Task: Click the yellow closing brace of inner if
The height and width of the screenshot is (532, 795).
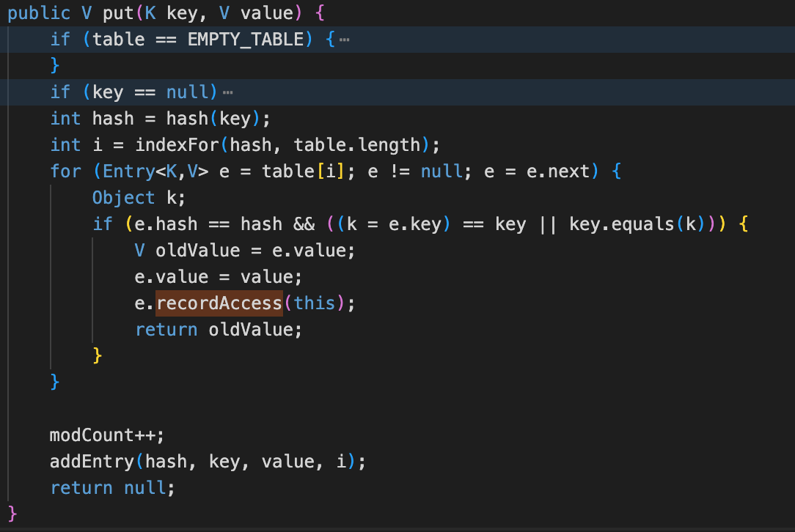Action: click(97, 356)
